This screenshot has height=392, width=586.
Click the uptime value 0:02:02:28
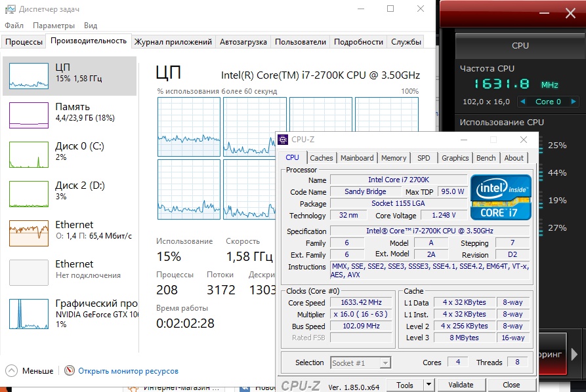click(185, 323)
